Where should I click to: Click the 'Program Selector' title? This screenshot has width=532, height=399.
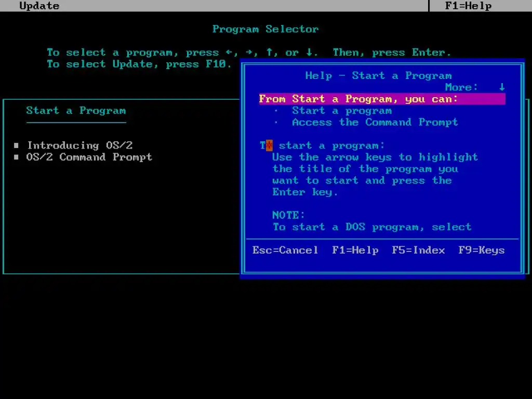265,29
